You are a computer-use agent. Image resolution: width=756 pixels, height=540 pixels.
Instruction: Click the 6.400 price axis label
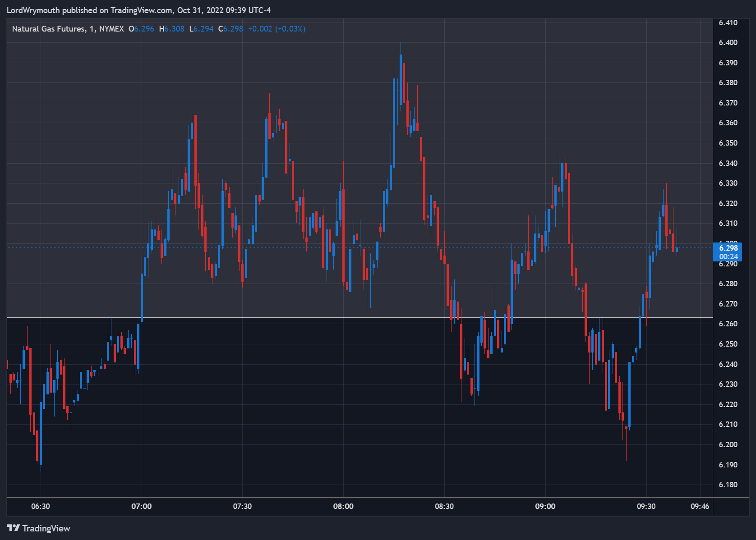[728, 42]
